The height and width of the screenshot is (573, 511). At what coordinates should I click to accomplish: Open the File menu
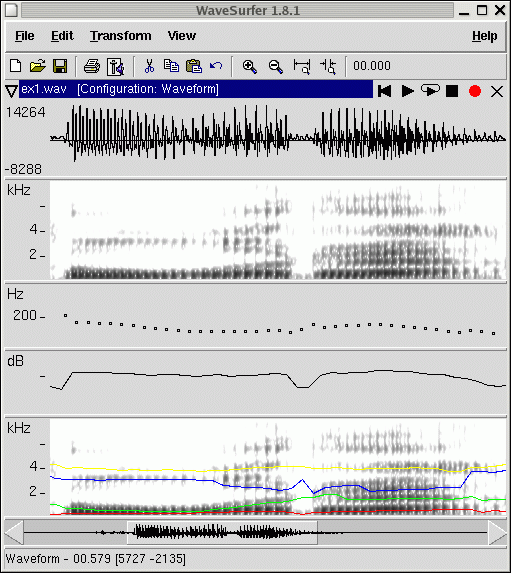(x=24, y=36)
